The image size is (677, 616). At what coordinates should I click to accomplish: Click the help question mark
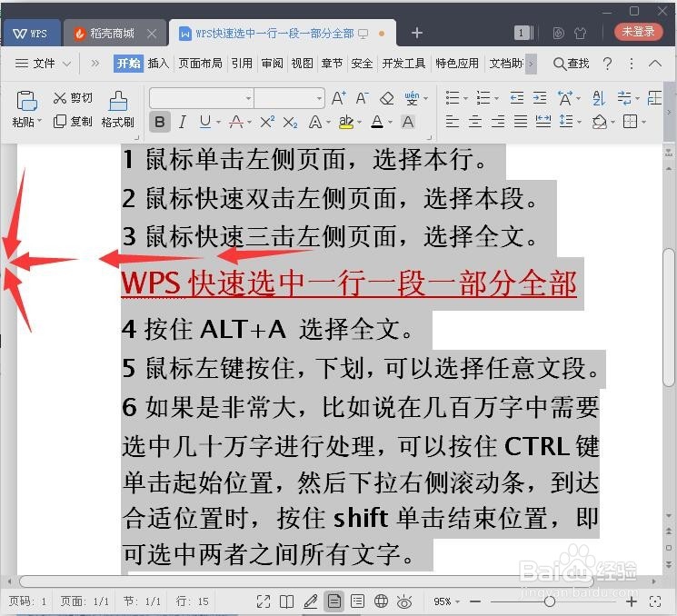[x=607, y=64]
